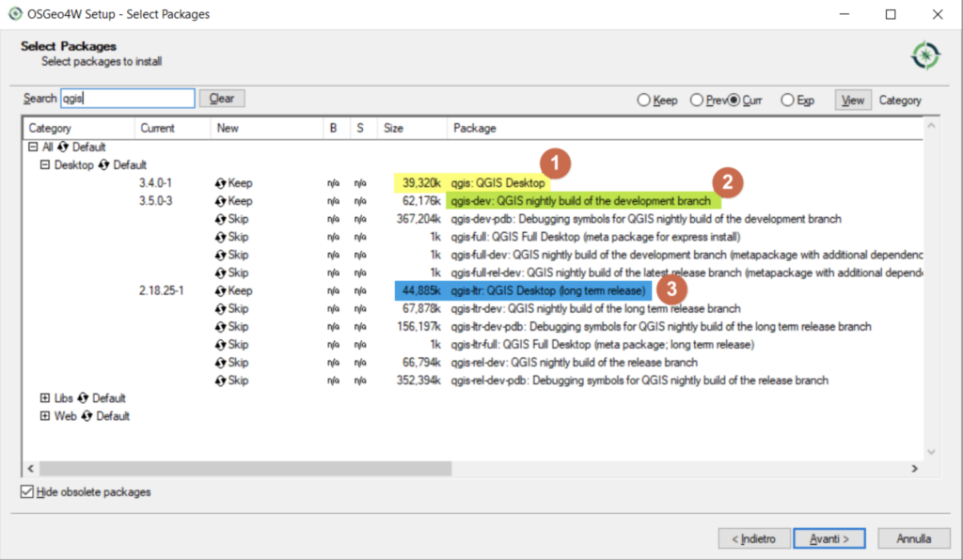Click cycle icon next to All category

(63, 148)
